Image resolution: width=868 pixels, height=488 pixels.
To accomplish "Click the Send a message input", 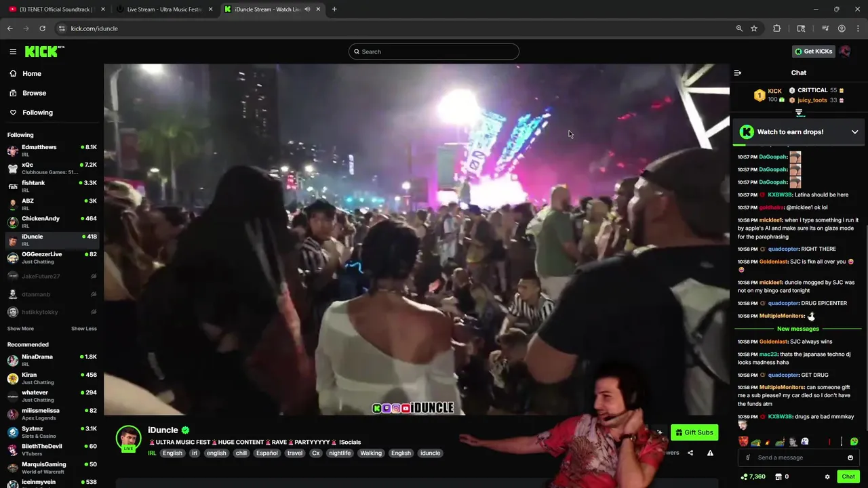I will pyautogui.click(x=798, y=457).
